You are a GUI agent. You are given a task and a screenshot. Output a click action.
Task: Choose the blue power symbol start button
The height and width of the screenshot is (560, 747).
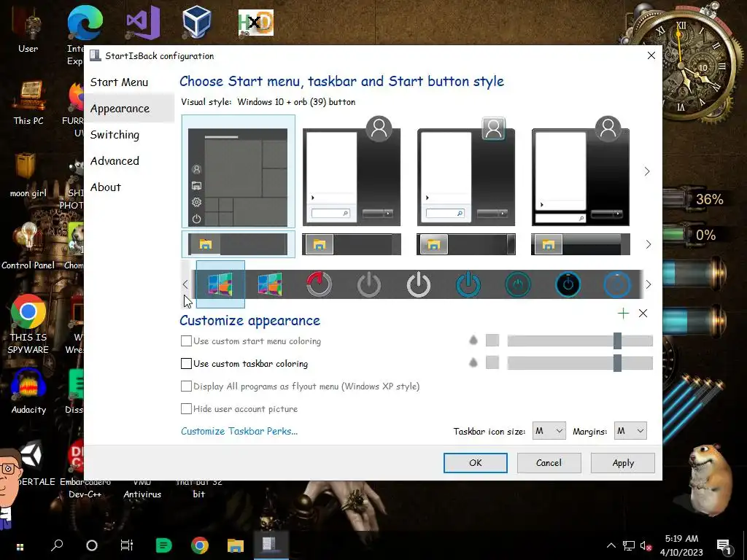point(468,284)
